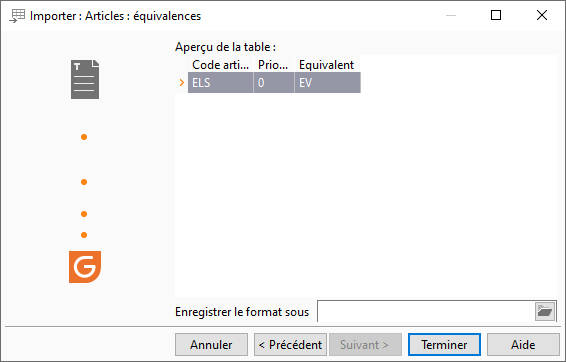The image size is (566, 362).
Task: Click the import table icon in title bar
Action: [x=17, y=16]
